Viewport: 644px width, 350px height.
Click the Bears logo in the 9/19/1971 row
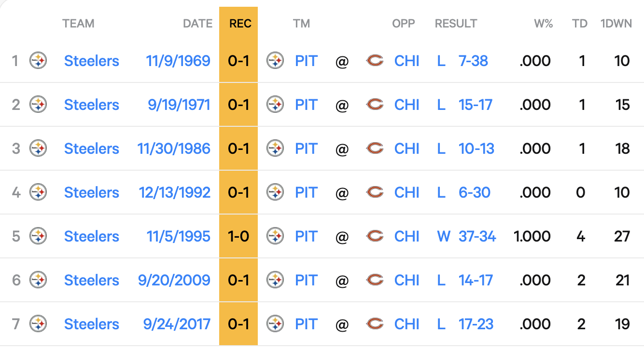(x=375, y=105)
